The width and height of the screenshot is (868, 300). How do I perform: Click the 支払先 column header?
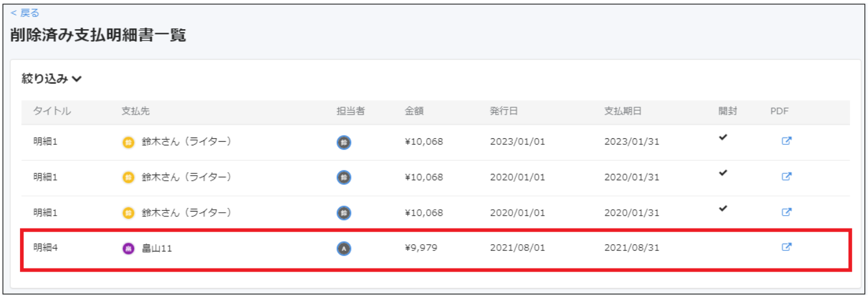click(135, 112)
